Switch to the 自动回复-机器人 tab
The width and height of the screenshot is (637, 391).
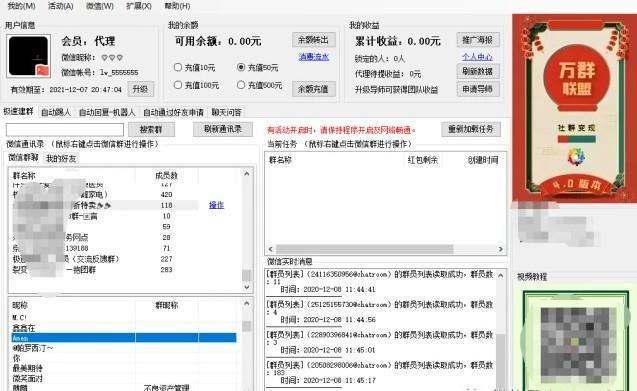point(107,112)
